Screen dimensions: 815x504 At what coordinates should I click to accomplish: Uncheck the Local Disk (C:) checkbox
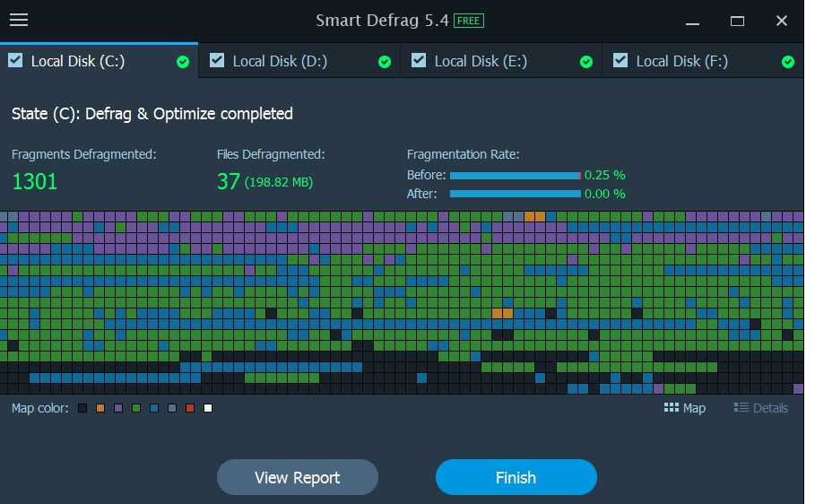pos(15,60)
